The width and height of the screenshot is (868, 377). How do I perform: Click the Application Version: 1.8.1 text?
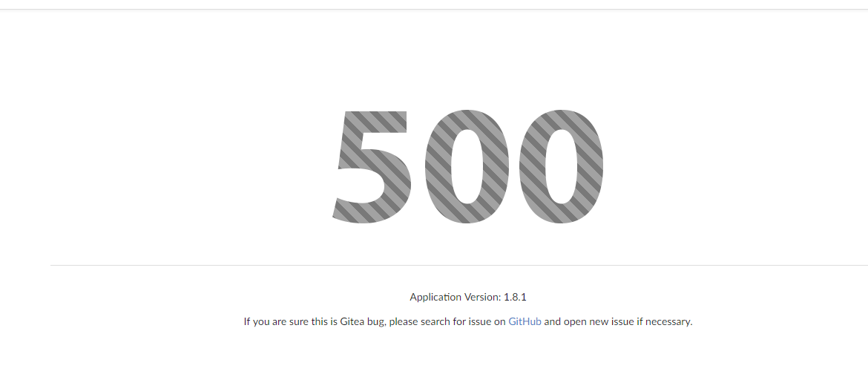point(468,298)
